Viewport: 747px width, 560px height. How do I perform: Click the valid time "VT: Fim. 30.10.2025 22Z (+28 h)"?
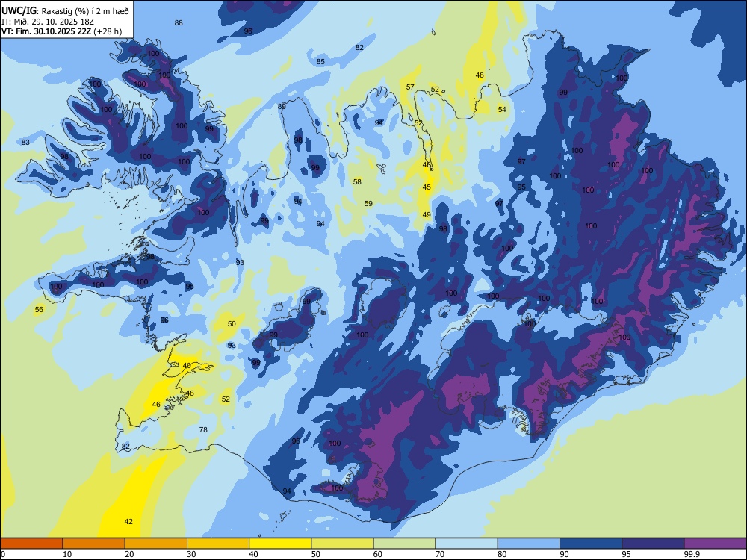coord(61,31)
